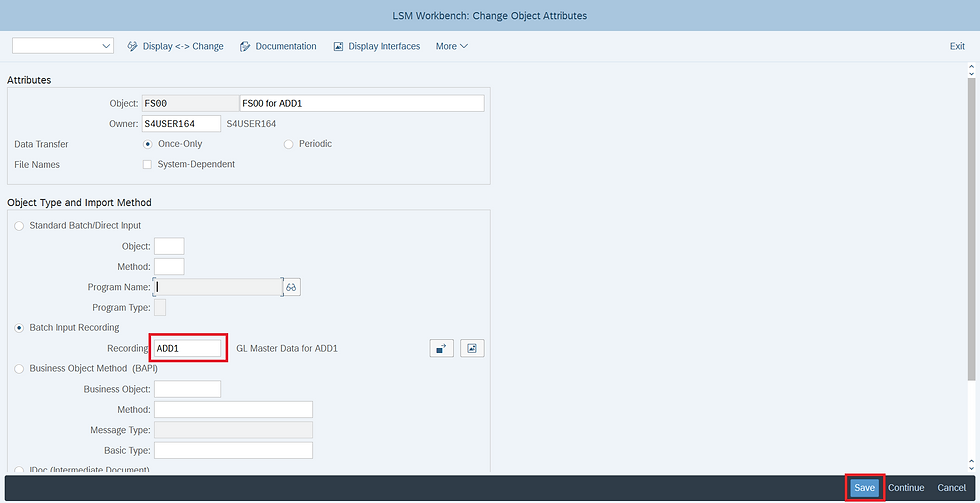Click Exit in the top right
The width and height of the screenshot is (980, 503).
[957, 46]
